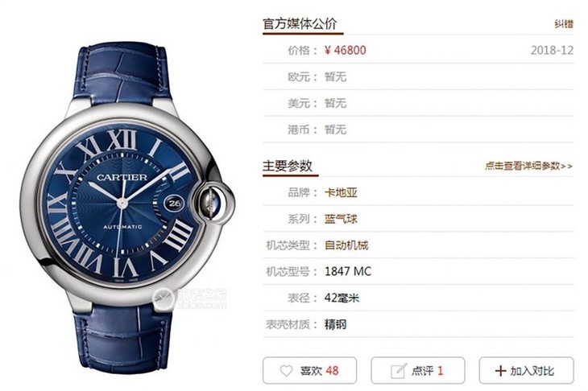The height and width of the screenshot is (391, 588).
Task: Click the plus icon on 加入对比
Action: pyautogui.click(x=500, y=371)
